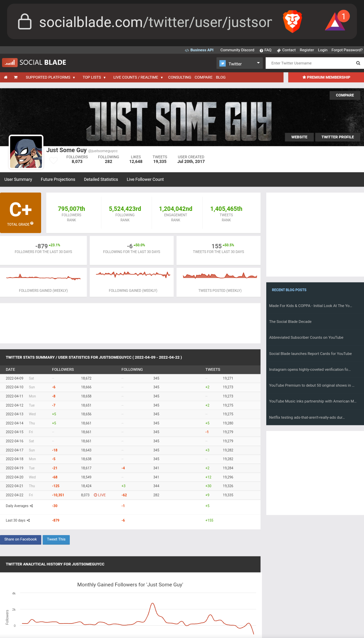Switch to the User Summary tab

[x=18, y=179]
